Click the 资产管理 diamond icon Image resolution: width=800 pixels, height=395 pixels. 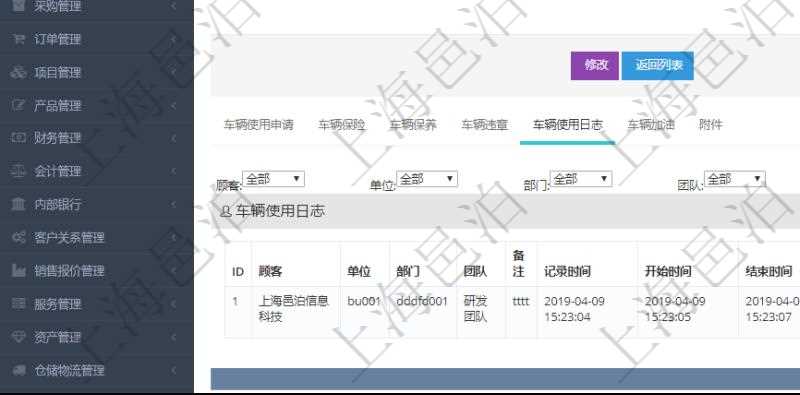19,337
